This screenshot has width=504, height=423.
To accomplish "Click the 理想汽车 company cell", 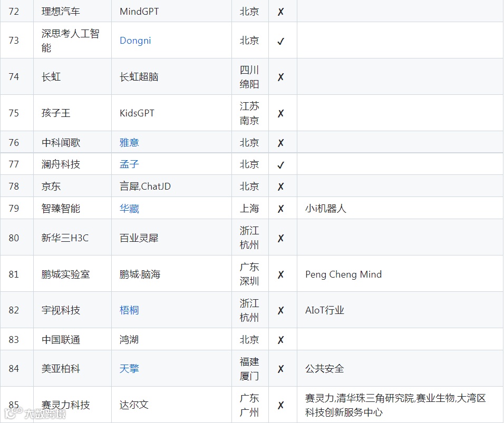I will point(73,11).
